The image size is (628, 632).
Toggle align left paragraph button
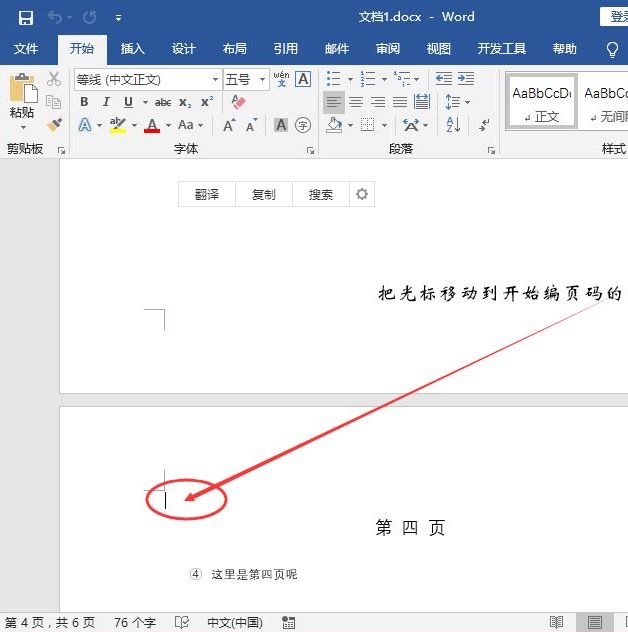click(333, 102)
